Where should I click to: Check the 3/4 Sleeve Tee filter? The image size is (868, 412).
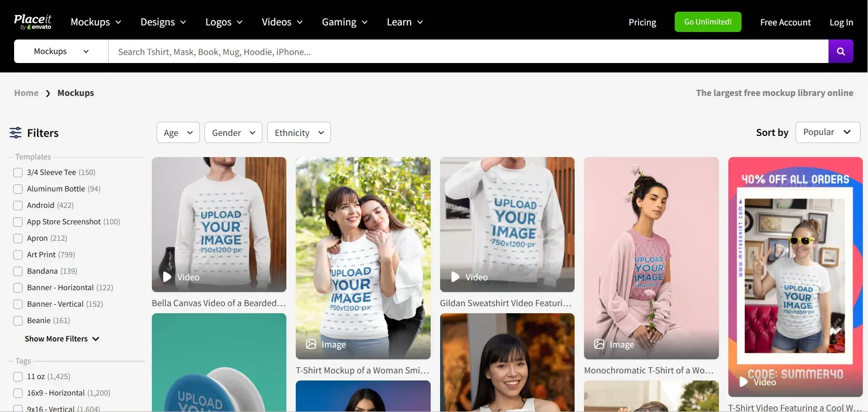tap(18, 173)
